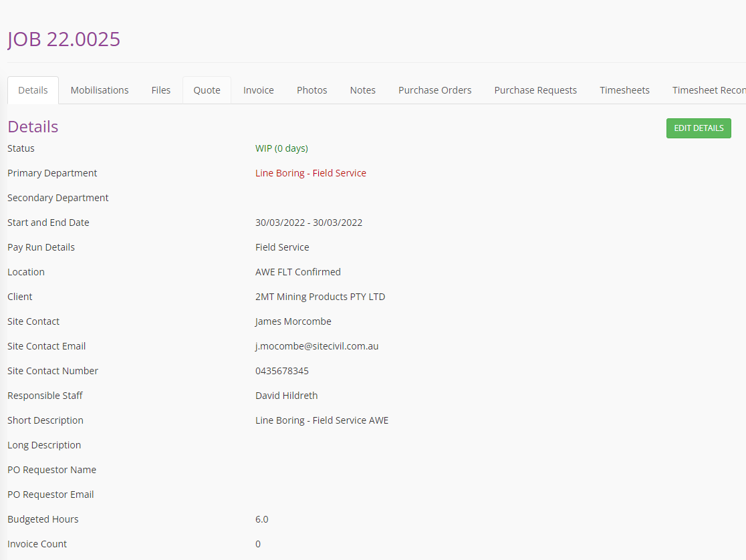Select the Quote tab
The width and height of the screenshot is (746, 560).
(x=207, y=90)
